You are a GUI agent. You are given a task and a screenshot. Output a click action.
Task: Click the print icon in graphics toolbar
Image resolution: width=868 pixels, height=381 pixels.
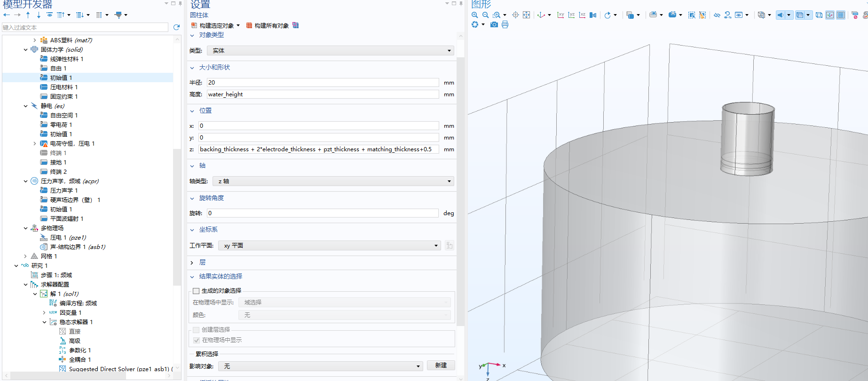(505, 24)
